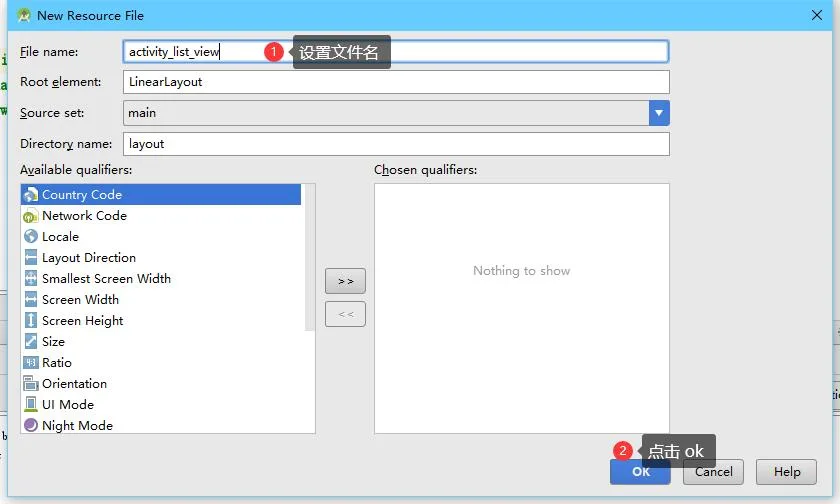840x504 pixels.
Task: Select the Screen Height icon
Action: click(x=31, y=320)
